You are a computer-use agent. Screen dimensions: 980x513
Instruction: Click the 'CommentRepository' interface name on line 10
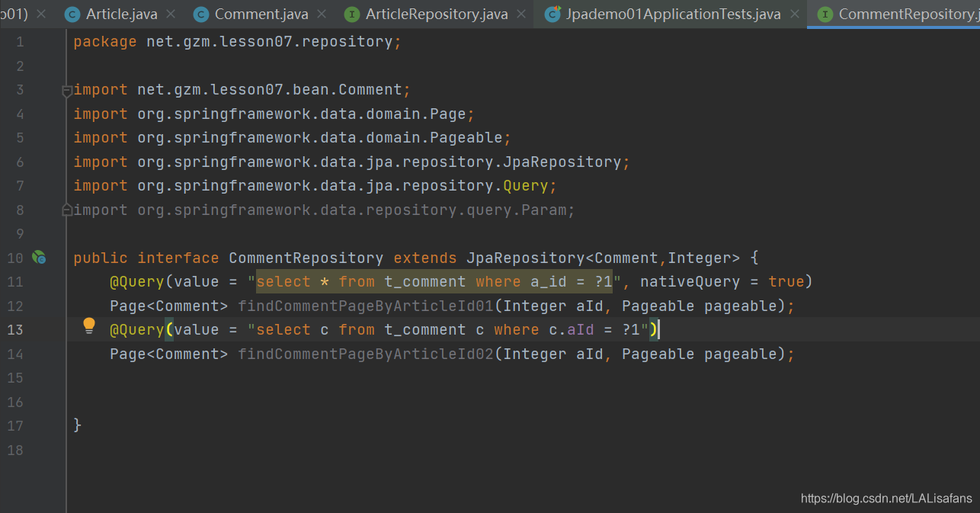click(306, 258)
